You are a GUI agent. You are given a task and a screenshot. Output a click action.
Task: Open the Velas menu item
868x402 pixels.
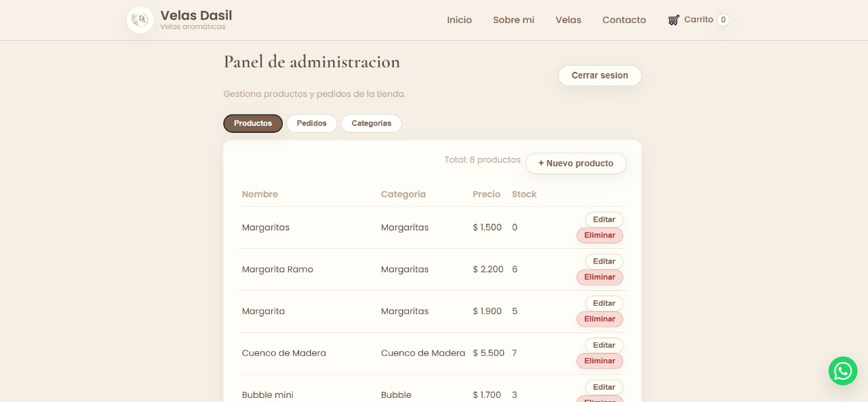click(568, 20)
